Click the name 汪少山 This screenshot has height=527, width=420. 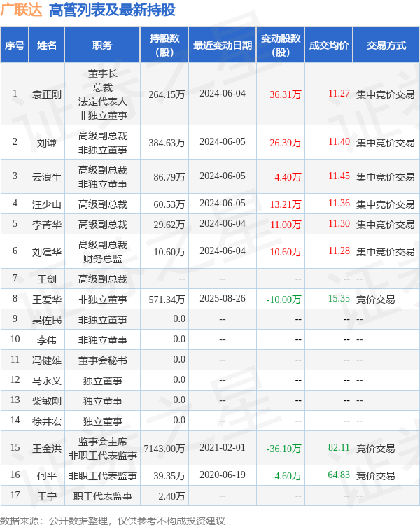click(47, 204)
